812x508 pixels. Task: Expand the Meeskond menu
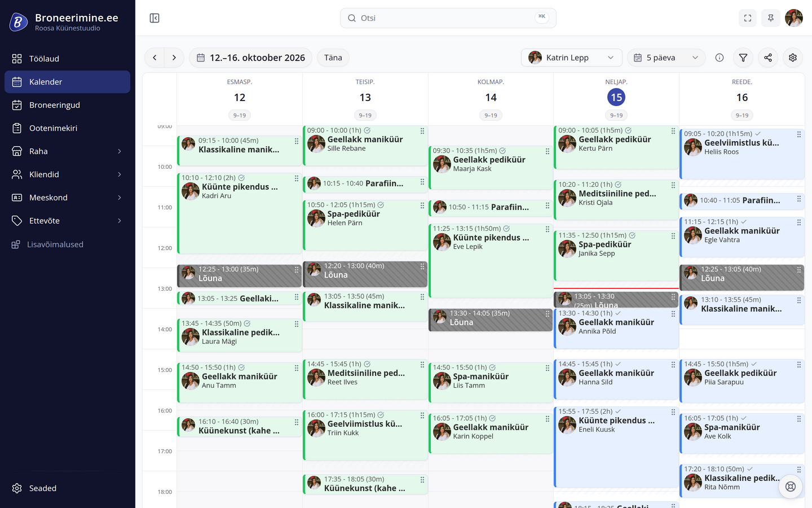(68, 198)
